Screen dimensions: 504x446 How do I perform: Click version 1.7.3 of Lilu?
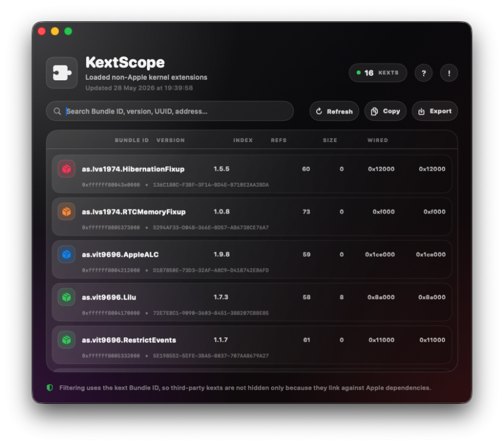[x=221, y=297]
